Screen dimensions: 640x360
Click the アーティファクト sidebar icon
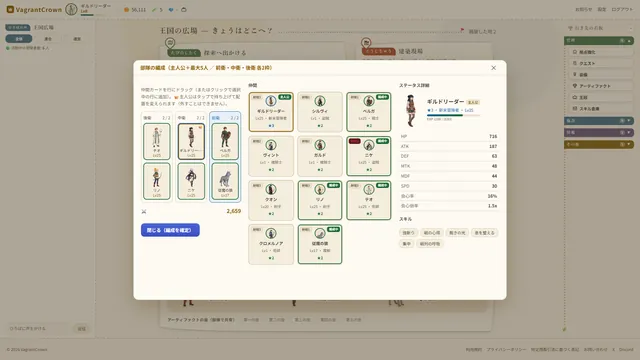[575, 86]
